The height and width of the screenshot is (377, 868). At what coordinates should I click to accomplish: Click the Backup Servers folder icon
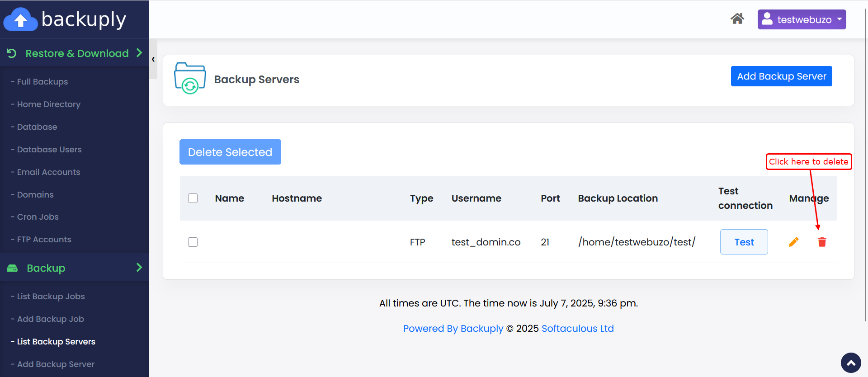(190, 79)
